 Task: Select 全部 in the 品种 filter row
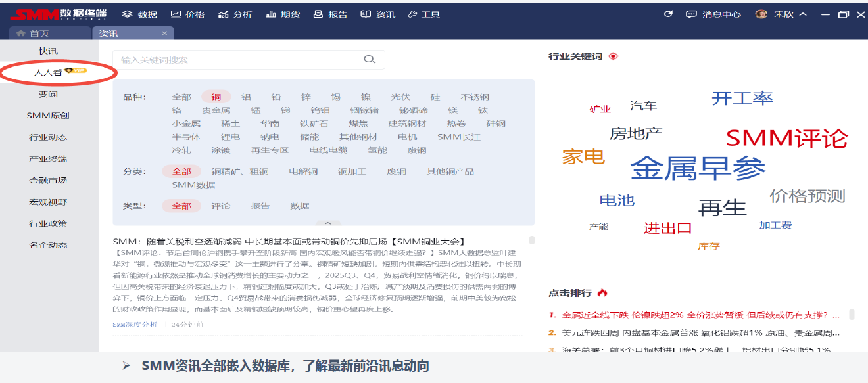coord(181,97)
